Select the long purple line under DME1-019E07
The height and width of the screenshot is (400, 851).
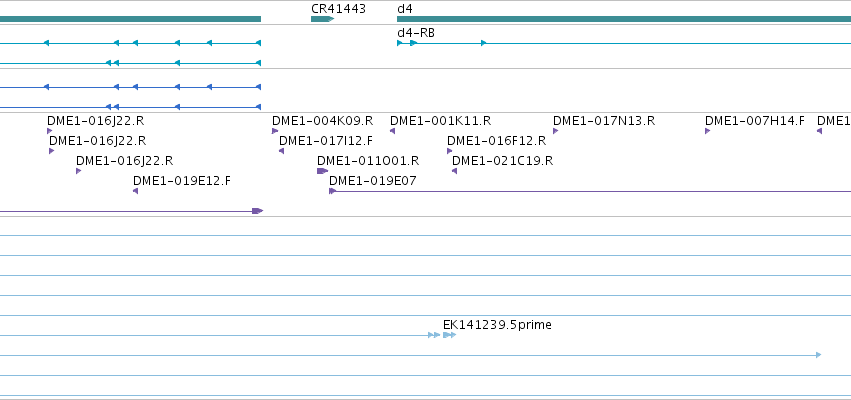(x=590, y=191)
